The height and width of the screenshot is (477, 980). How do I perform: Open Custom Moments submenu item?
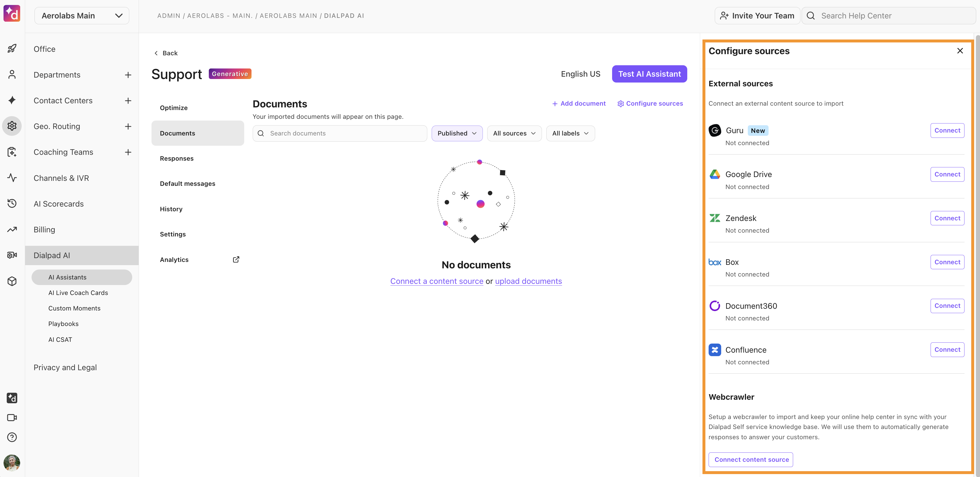pyautogui.click(x=74, y=308)
